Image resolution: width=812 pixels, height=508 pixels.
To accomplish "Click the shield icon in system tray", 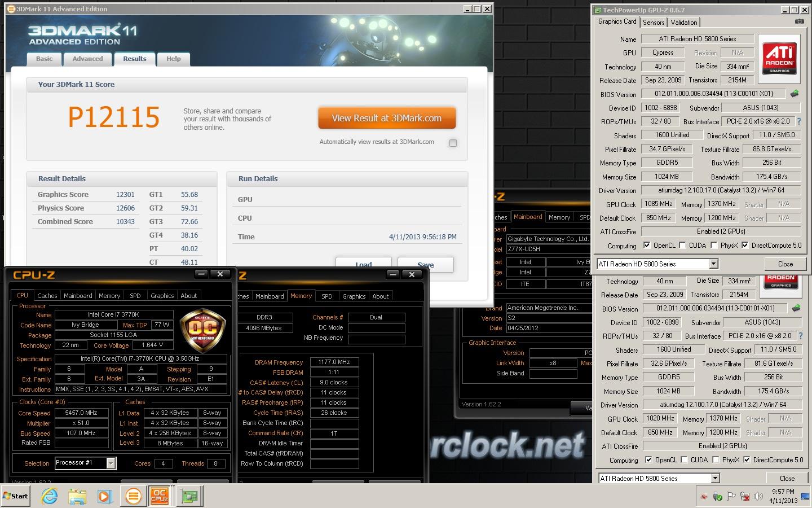I will coord(718,497).
